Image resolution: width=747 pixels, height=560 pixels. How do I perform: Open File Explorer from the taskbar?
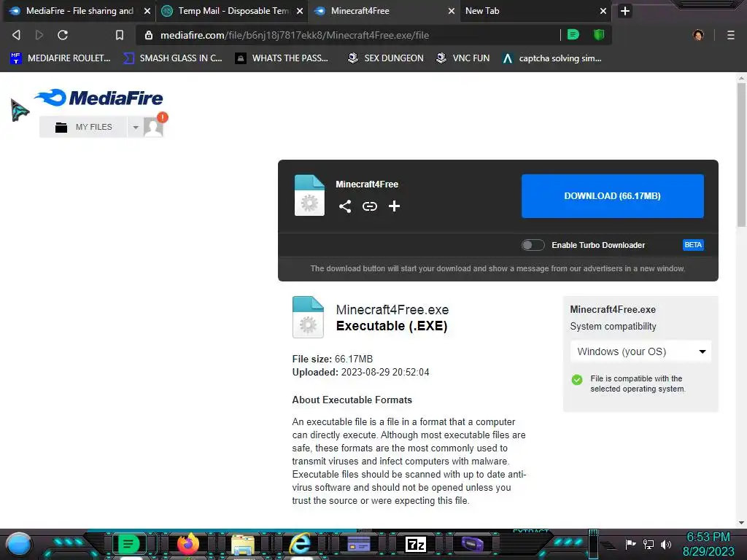pos(243,544)
